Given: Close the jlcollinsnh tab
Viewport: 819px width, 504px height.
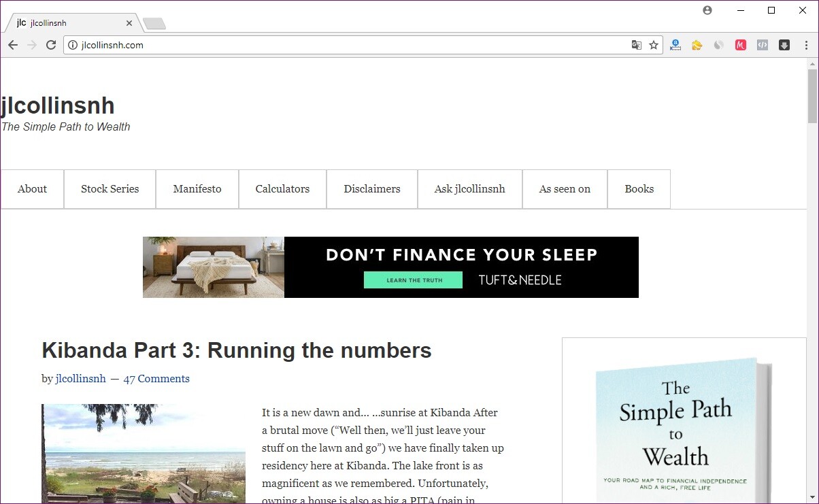Looking at the screenshot, I should click(129, 23).
